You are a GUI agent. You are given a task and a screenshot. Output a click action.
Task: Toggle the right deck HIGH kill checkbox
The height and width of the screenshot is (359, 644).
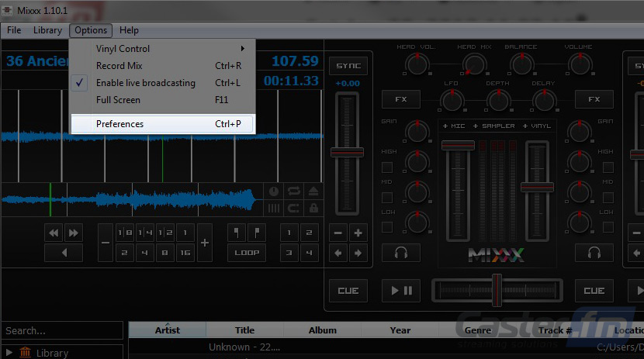pos(608,167)
